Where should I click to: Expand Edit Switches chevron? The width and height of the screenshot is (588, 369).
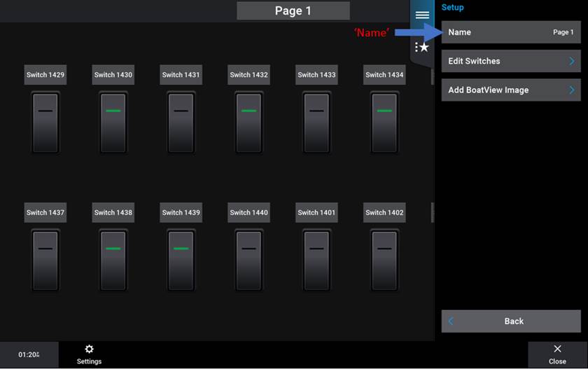pos(571,62)
